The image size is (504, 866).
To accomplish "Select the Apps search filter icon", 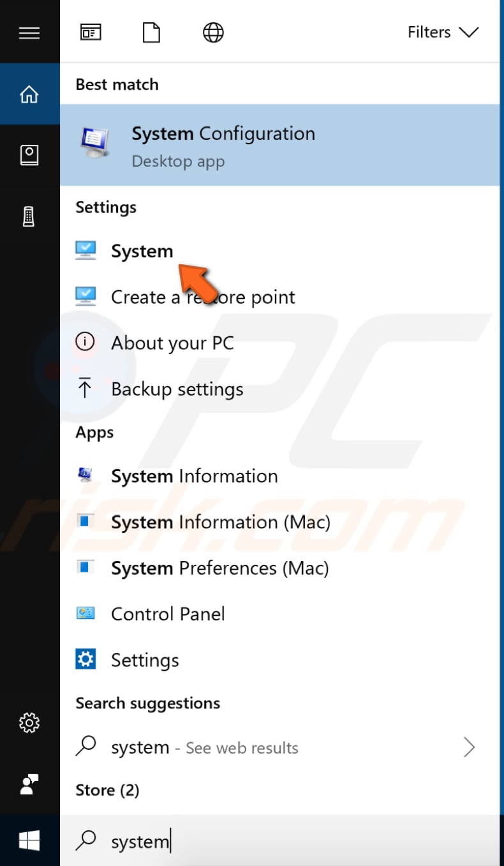I will coord(90,32).
